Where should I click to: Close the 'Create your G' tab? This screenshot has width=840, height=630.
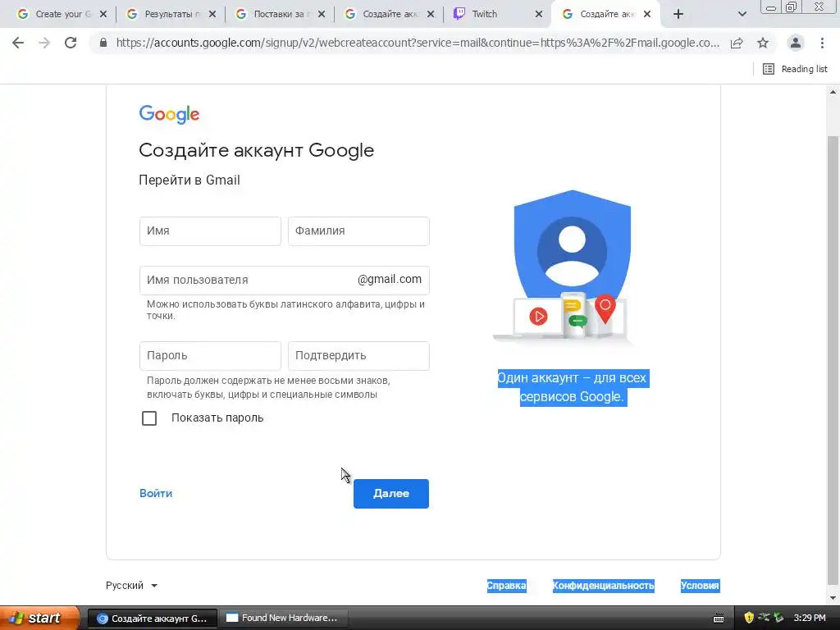tap(103, 14)
